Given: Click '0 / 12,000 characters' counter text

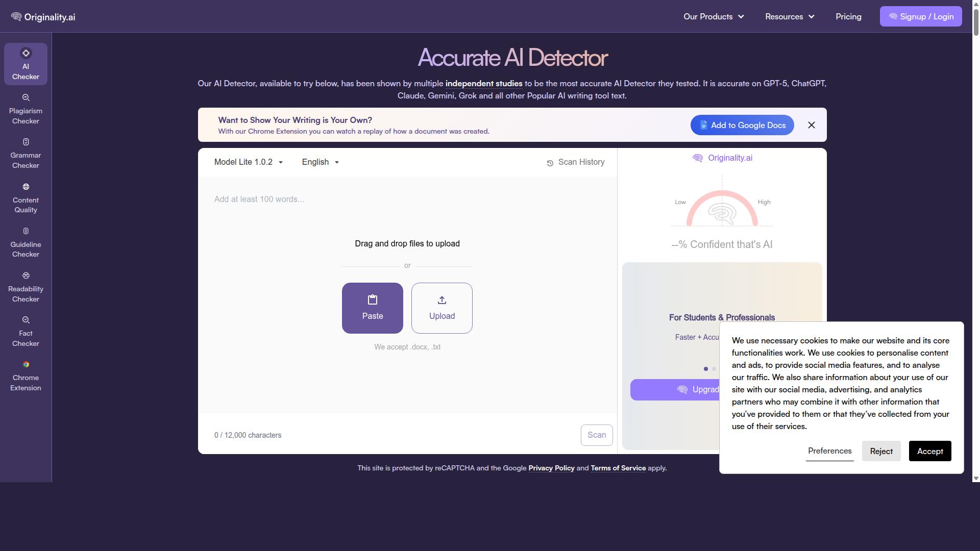Looking at the screenshot, I should pos(248,435).
